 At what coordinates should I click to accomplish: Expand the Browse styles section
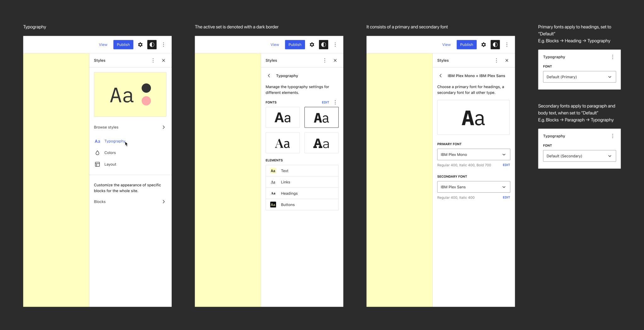tap(130, 127)
